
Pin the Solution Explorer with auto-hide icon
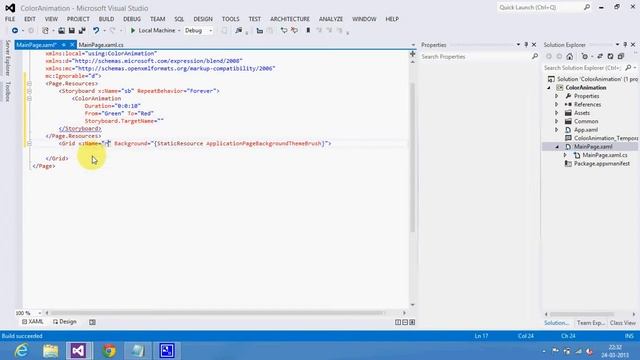(x=625, y=45)
